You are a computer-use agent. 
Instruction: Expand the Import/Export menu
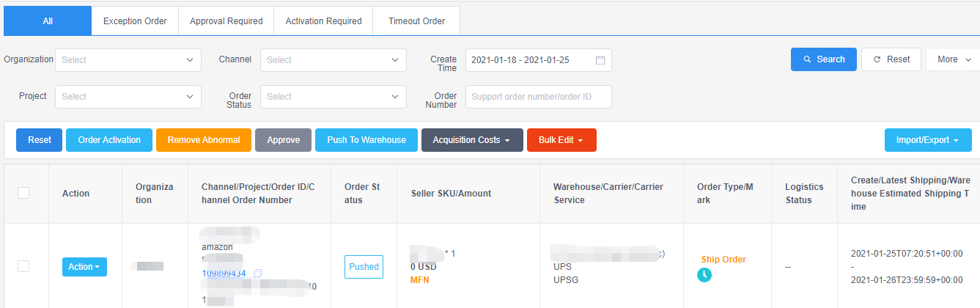(928, 140)
